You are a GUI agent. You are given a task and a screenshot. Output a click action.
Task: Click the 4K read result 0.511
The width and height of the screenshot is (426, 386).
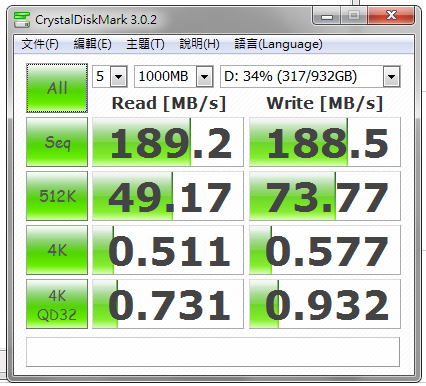168,250
